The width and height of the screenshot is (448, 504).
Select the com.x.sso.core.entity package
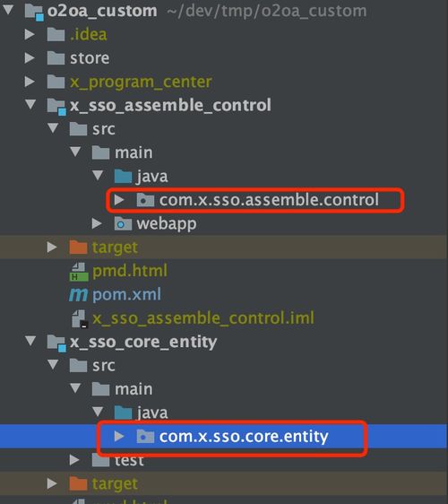pos(244,436)
